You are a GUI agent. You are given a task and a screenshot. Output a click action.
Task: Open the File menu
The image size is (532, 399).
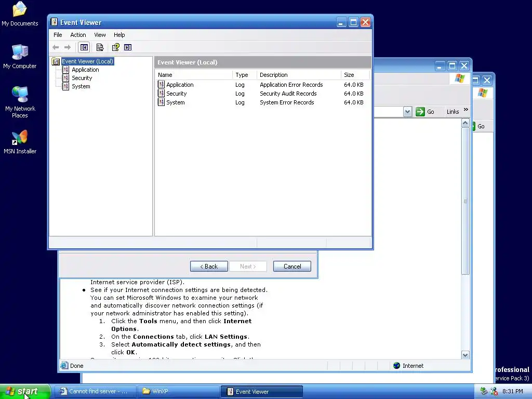point(58,35)
